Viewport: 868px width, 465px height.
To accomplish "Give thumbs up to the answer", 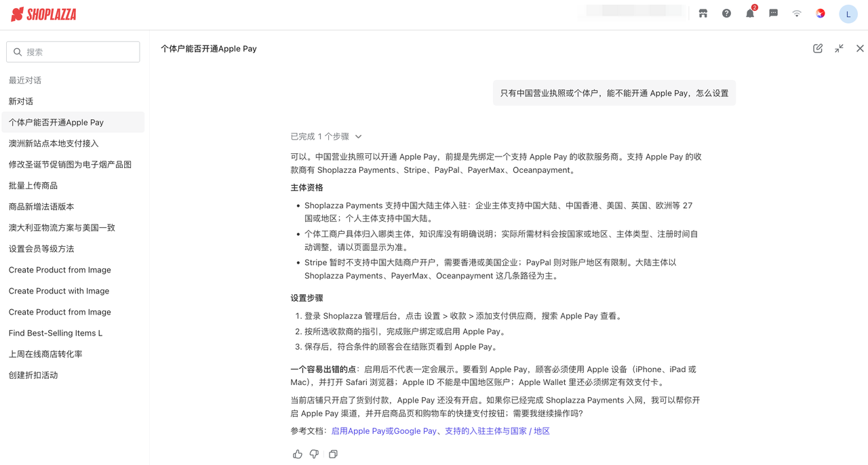I will click(x=298, y=454).
